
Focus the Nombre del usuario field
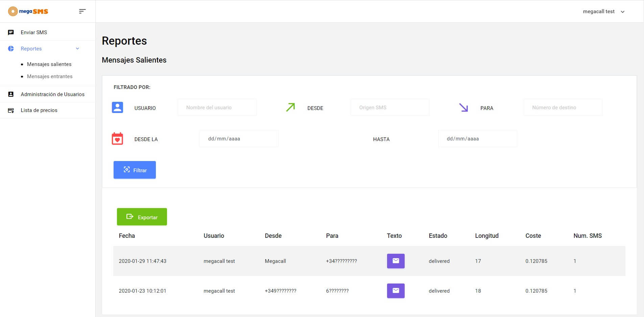point(217,108)
